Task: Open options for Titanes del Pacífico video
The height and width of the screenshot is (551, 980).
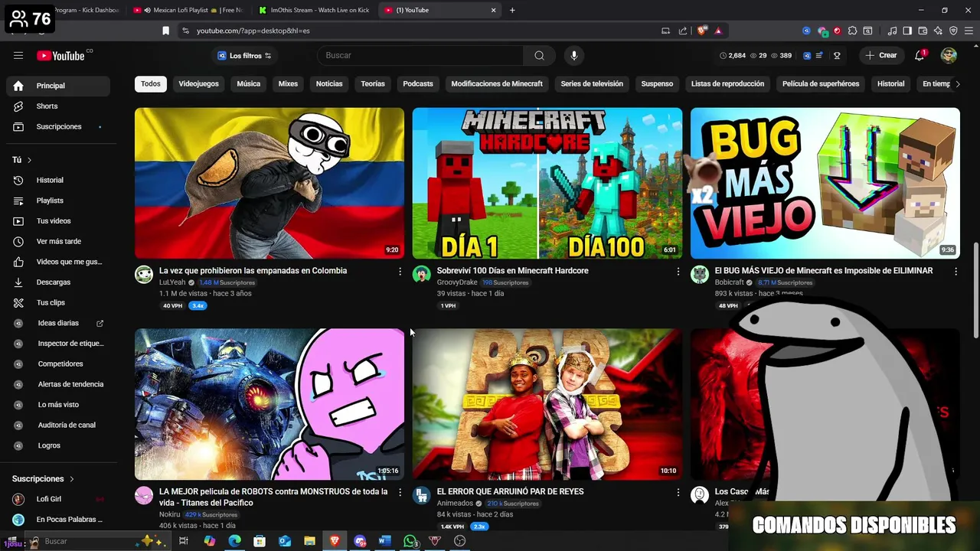Action: [x=400, y=493]
